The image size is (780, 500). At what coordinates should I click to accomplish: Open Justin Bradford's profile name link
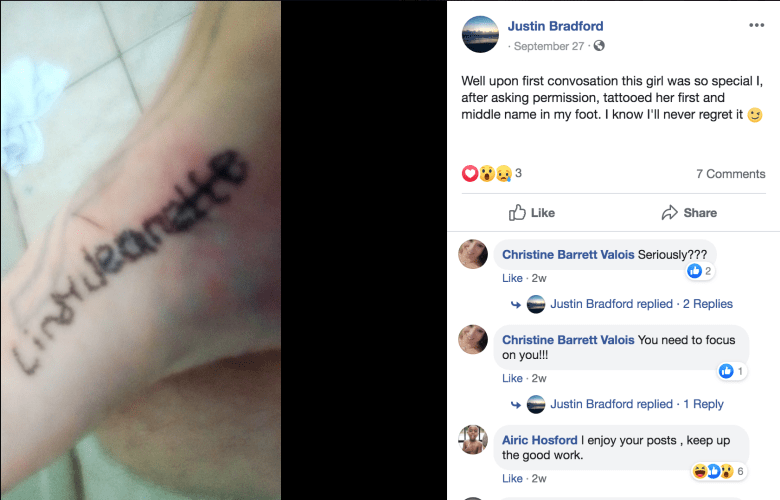click(x=555, y=26)
